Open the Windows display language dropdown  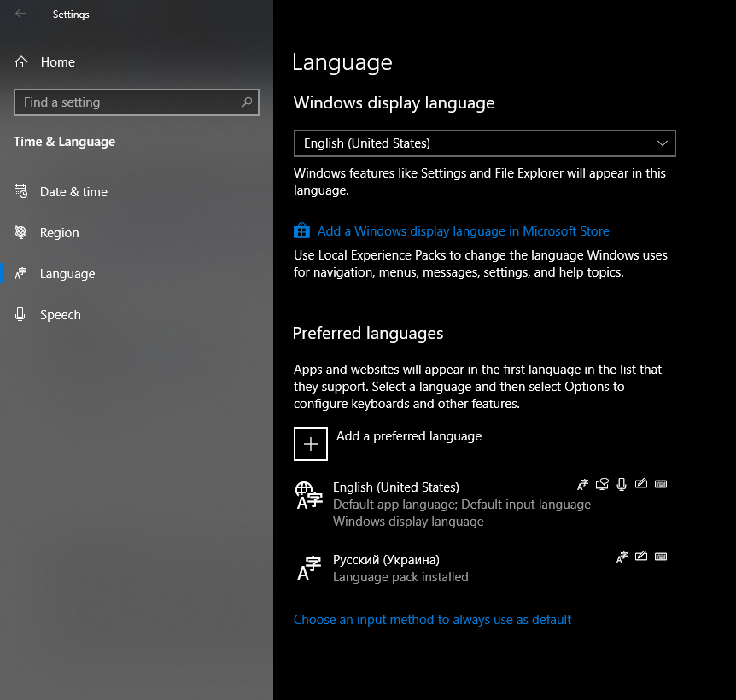click(x=484, y=143)
